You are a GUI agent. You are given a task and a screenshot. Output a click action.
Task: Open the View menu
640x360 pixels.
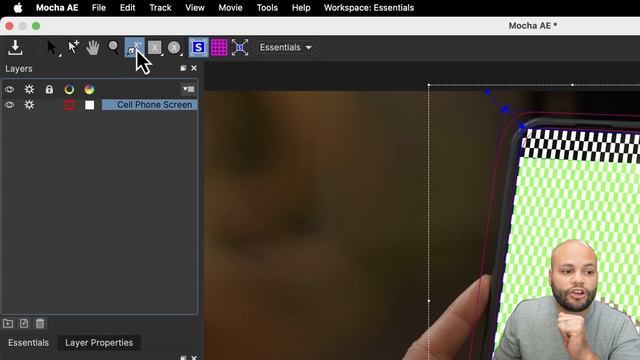pyautogui.click(x=195, y=8)
